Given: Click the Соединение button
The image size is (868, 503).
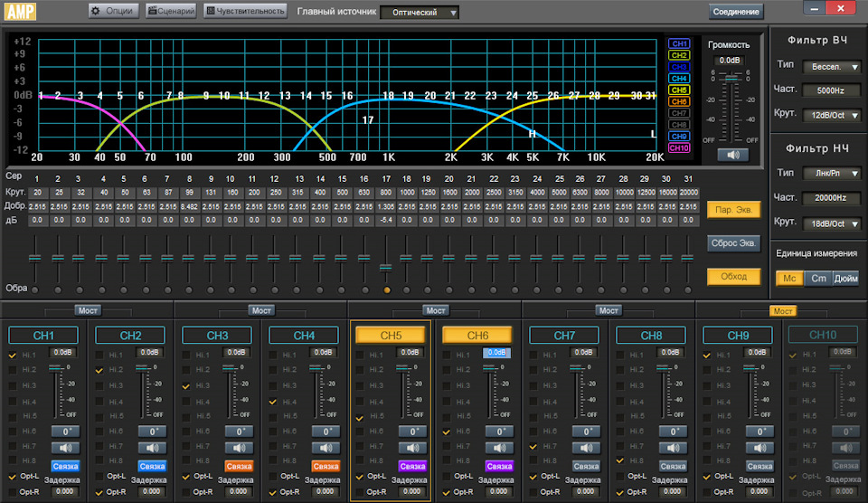Looking at the screenshot, I should point(736,12).
